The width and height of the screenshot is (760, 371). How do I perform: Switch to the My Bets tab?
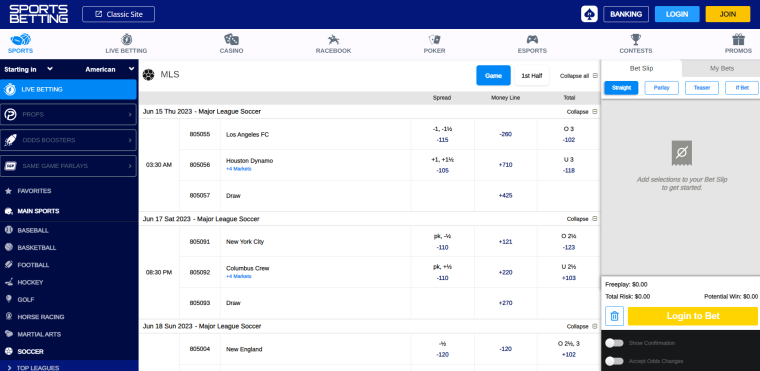point(722,68)
